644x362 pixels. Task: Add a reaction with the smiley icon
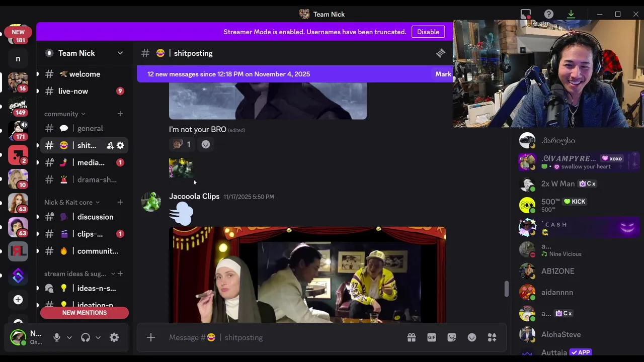pos(206,144)
